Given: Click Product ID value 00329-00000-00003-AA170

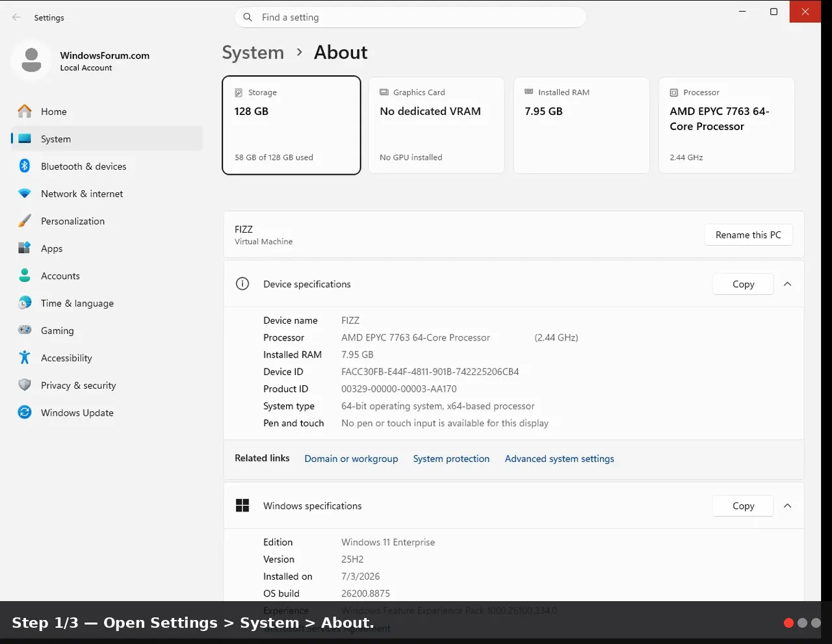Looking at the screenshot, I should [x=399, y=389].
